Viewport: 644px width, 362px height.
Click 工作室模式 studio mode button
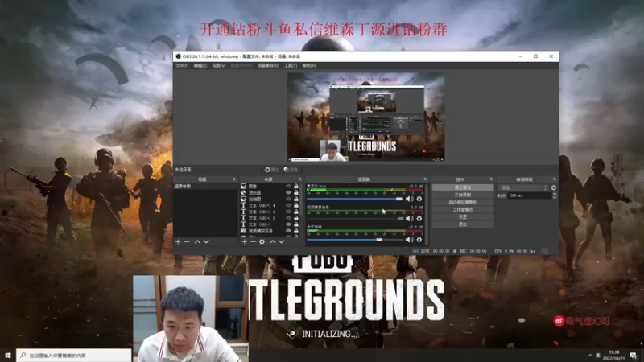463,210
